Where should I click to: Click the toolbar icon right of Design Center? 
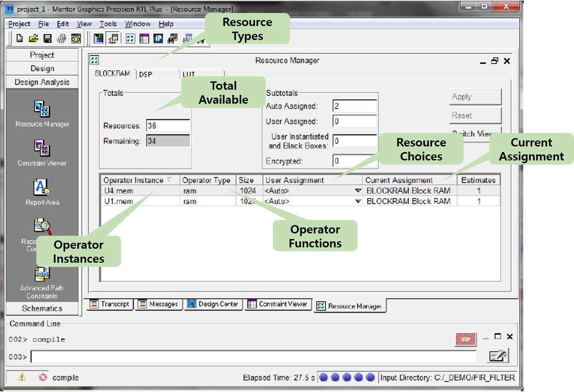coord(113,39)
